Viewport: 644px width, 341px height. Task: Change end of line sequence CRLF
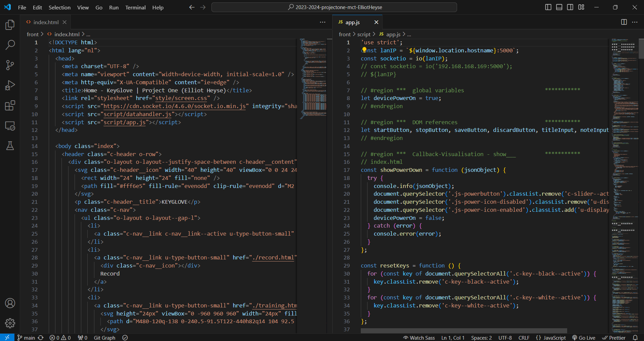coord(524,337)
